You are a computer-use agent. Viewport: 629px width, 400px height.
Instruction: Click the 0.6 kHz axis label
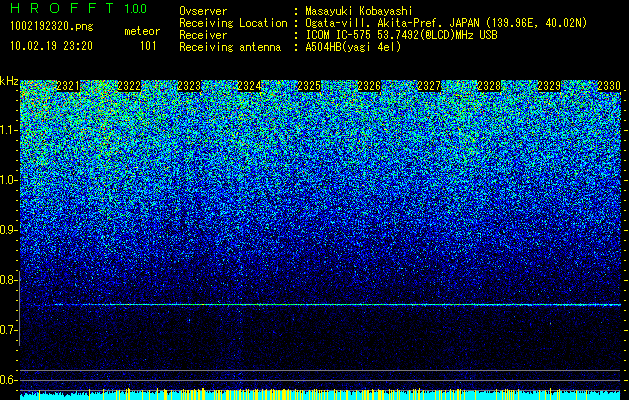point(9,380)
